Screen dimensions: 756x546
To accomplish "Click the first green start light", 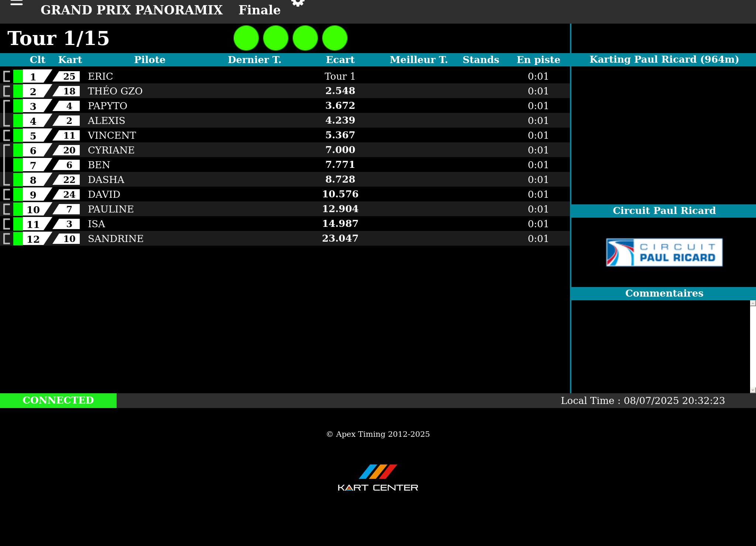I will point(246,38).
